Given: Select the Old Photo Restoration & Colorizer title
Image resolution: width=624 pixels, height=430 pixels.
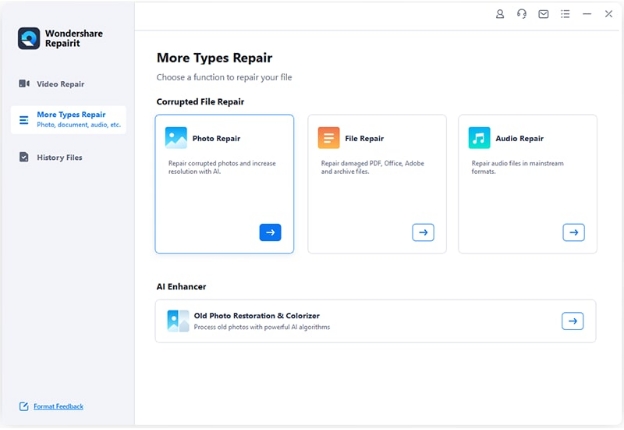Looking at the screenshot, I should [255, 315].
